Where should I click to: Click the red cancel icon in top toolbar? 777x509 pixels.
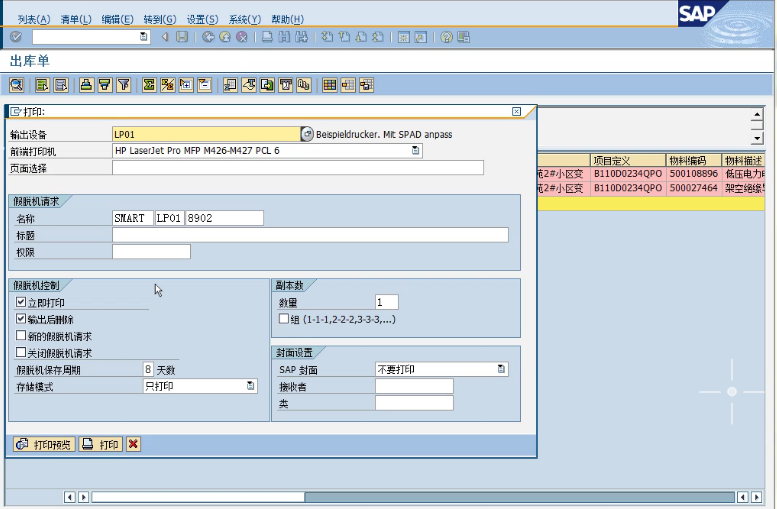pos(242,37)
